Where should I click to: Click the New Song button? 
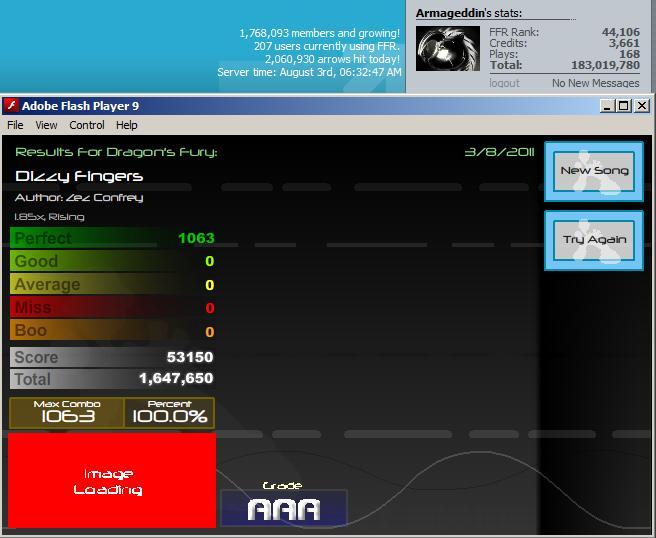(x=594, y=172)
